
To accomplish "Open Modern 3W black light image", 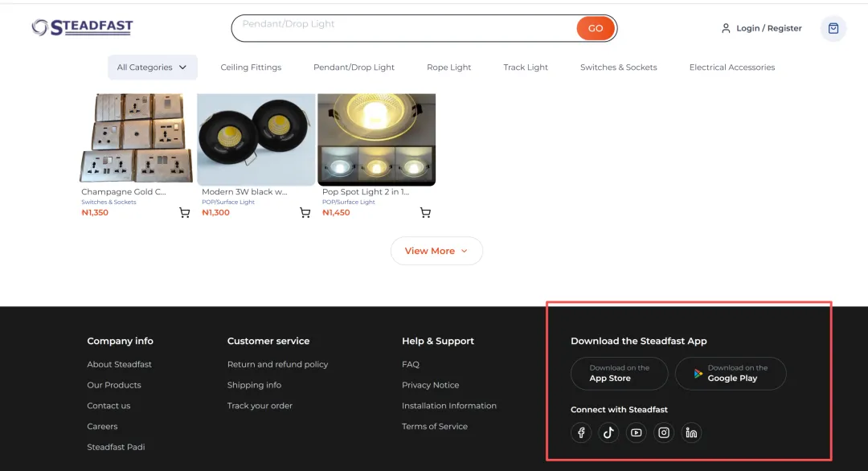I will click(x=256, y=140).
